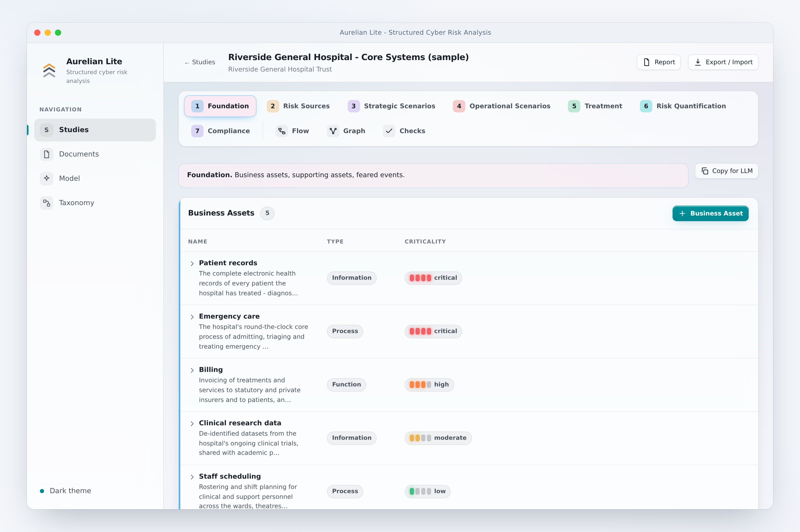Show the Graph view
Image resolution: width=800 pixels, height=532 pixels.
click(346, 131)
